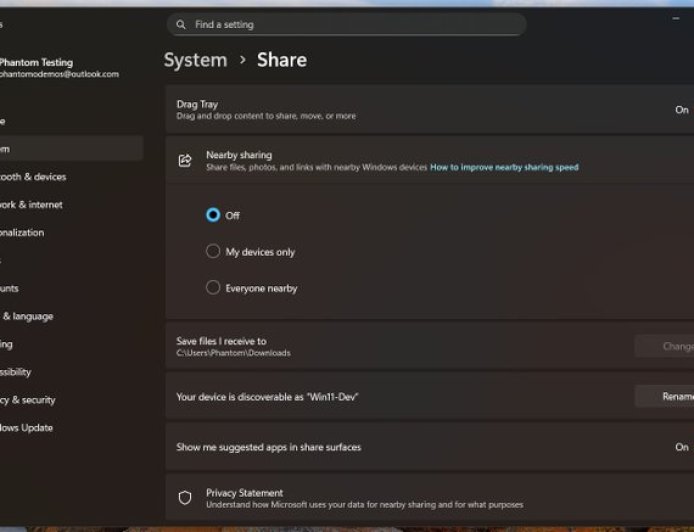Go to Network & internet section
Screen dimensions: 694x532
(x=32, y=205)
